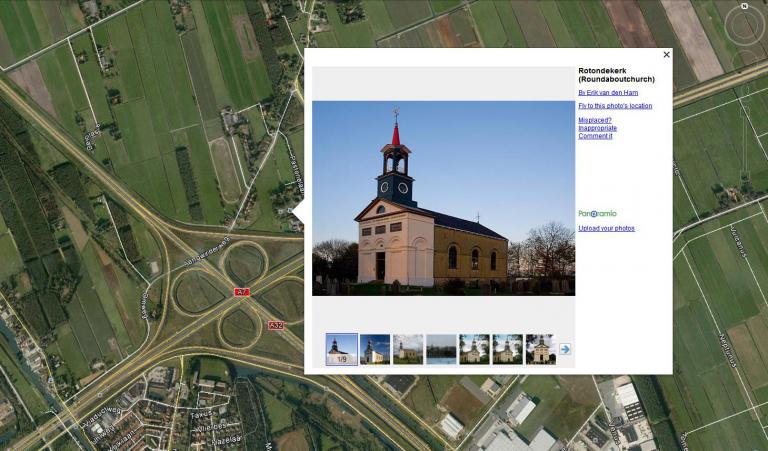
Task: Select the second church thumbnail
Action: [x=375, y=349]
